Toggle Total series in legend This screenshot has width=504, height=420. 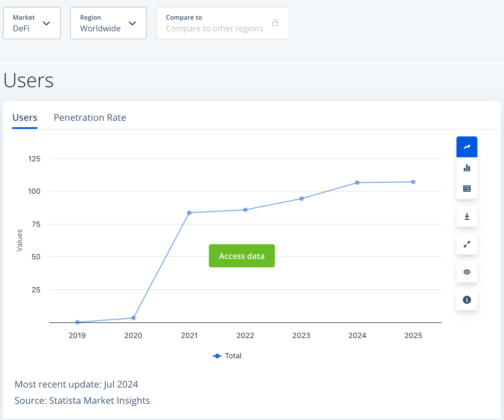point(227,356)
